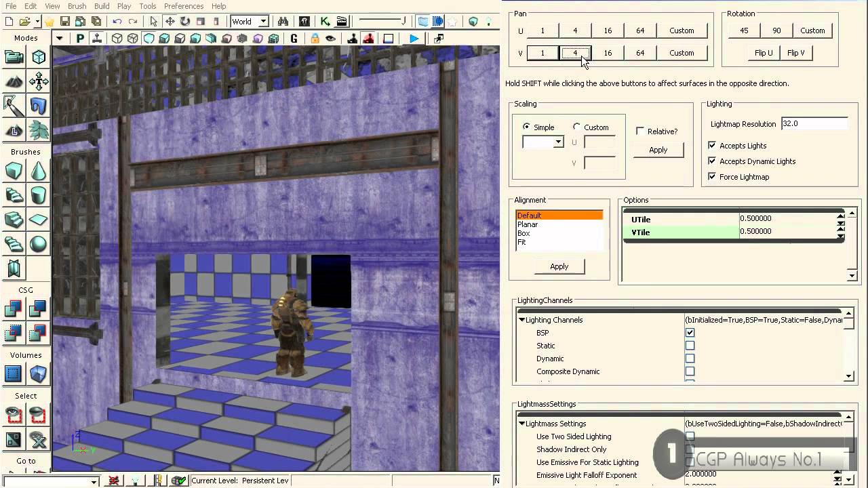Open the Go to dropdown at bottom
The height and width of the screenshot is (488, 868).
coord(51,481)
